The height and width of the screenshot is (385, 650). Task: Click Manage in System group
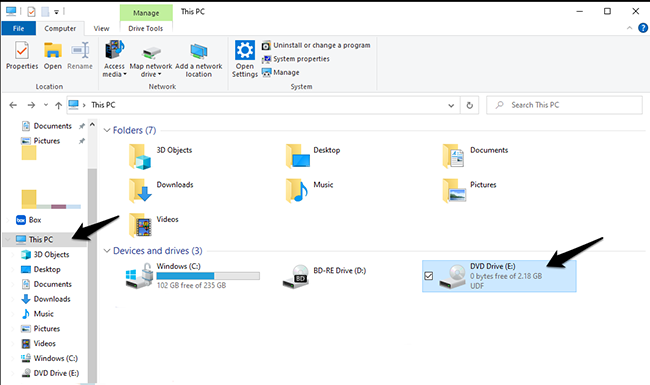click(x=281, y=73)
